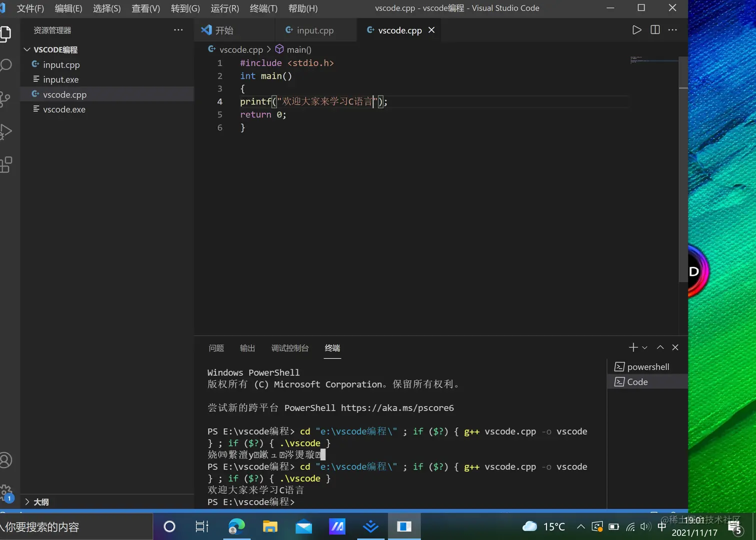Select vscode.exe in the explorer

[107, 109]
